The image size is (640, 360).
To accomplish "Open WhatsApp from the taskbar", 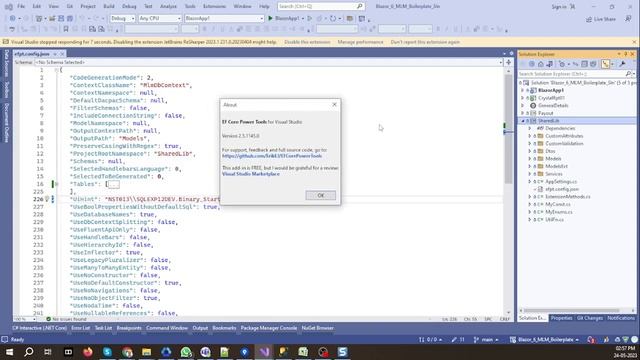I will 186,352.
